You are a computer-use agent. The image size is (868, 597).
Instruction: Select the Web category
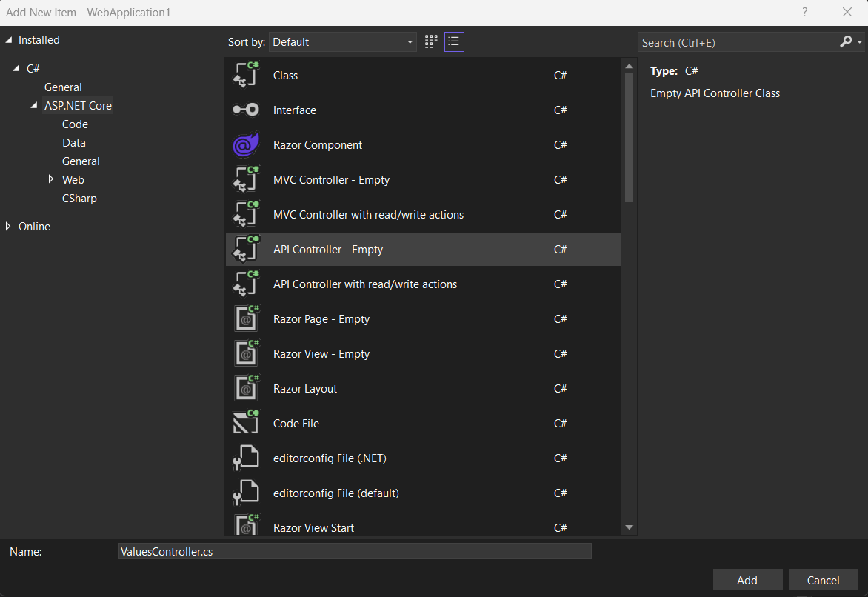pyautogui.click(x=73, y=179)
